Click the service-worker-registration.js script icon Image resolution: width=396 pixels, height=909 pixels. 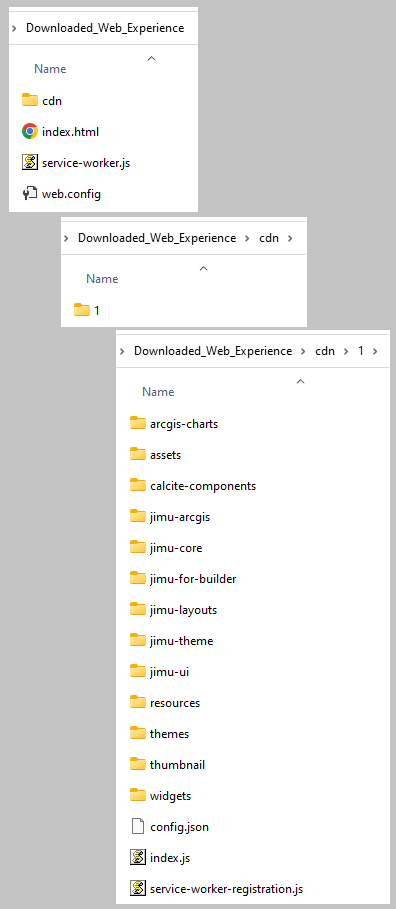[138, 888]
